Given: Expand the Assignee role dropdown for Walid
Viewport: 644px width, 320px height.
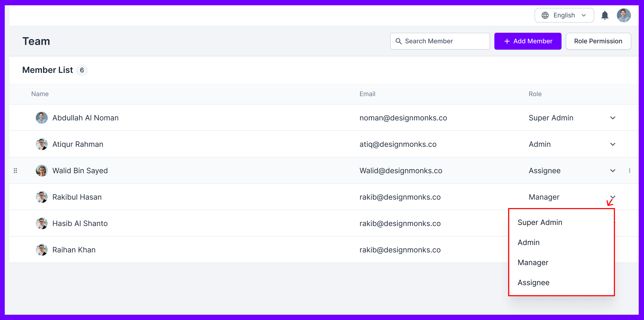Looking at the screenshot, I should point(613,171).
